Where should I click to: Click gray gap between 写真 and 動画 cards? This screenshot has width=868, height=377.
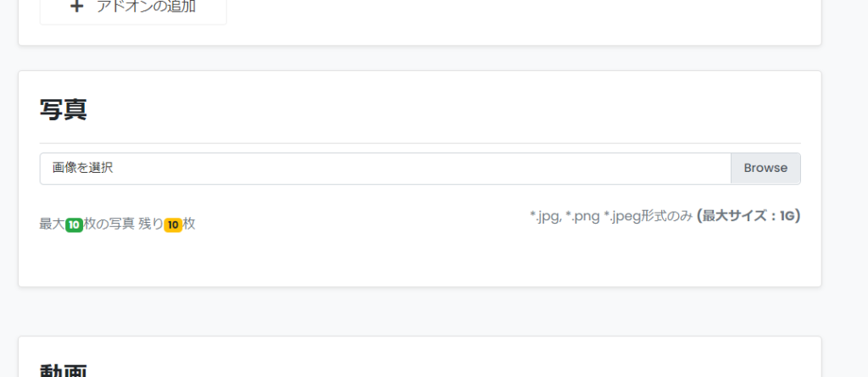tap(420, 311)
